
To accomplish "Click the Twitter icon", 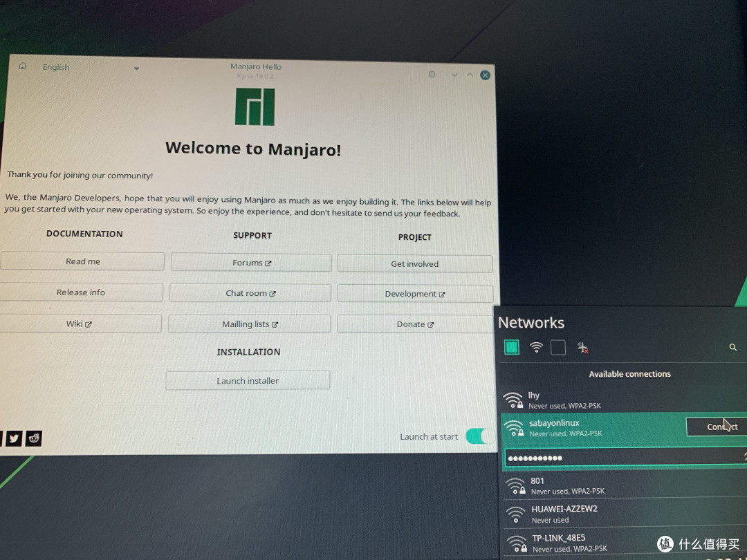I will pos(14,438).
